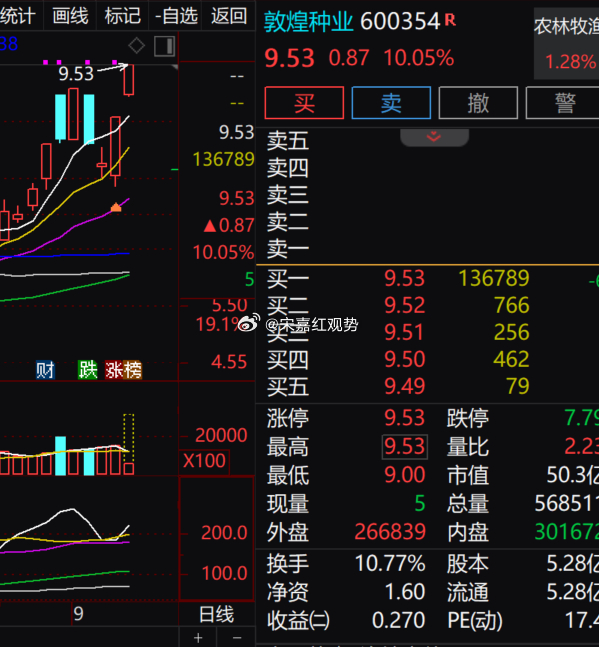Click the 撤 cancel order button
The height and width of the screenshot is (647, 599).
click(x=478, y=103)
